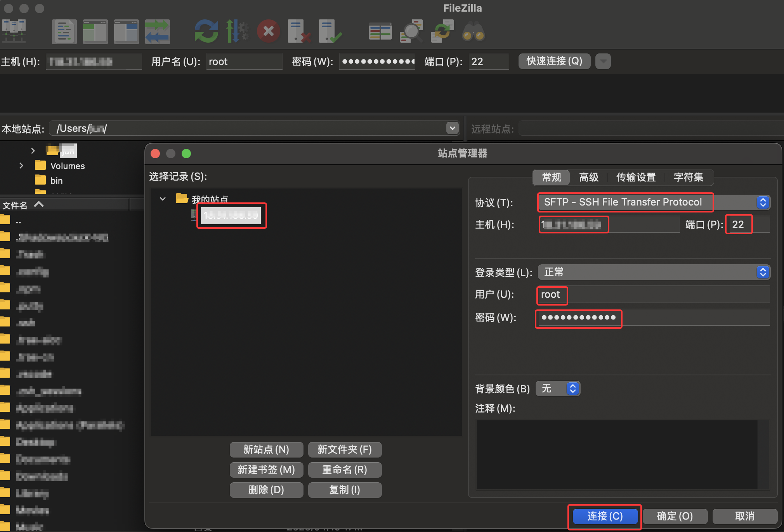This screenshot has height=532, width=784.
Task: Click the process queue toggle icon
Action: [x=237, y=31]
